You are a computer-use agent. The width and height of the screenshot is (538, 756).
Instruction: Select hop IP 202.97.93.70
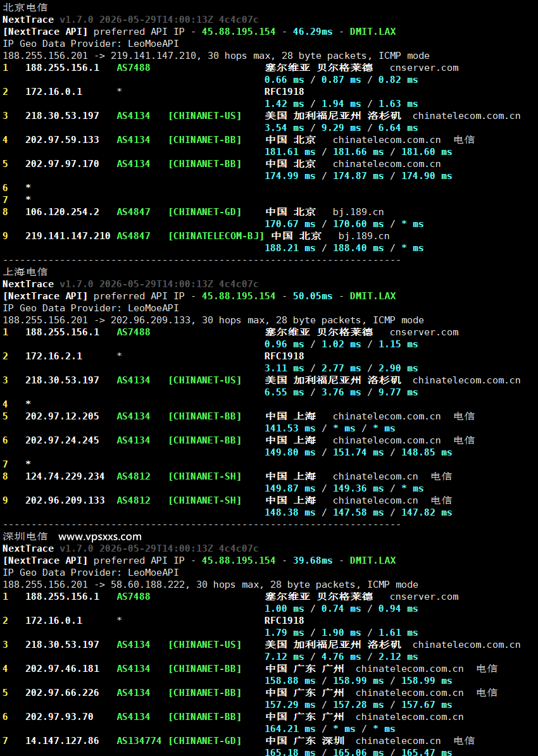click(x=59, y=717)
